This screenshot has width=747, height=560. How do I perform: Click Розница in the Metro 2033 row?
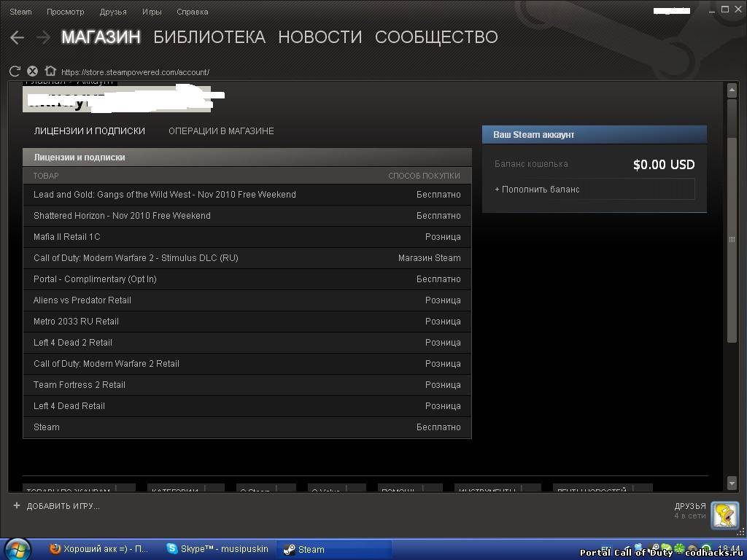(x=443, y=322)
